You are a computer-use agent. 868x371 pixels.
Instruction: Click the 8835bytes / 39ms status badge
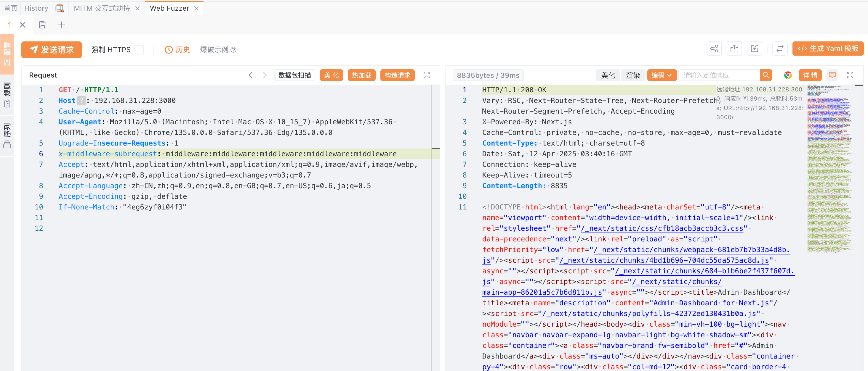(488, 75)
